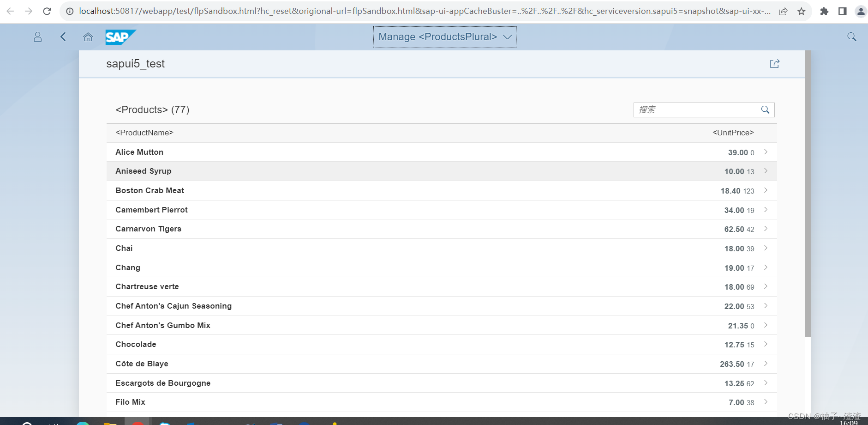868x425 pixels.
Task: Open browser extensions via puzzle icon
Action: (x=825, y=11)
